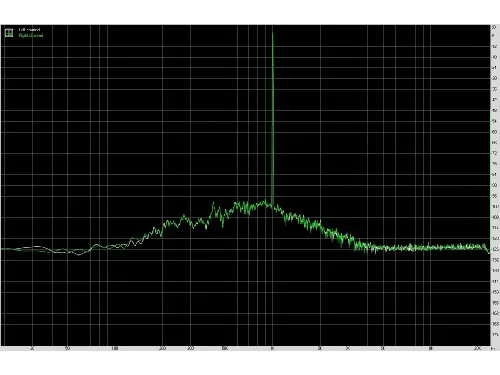Click the 100 label on the frequency axis
500x375 pixels.
coord(114,349)
